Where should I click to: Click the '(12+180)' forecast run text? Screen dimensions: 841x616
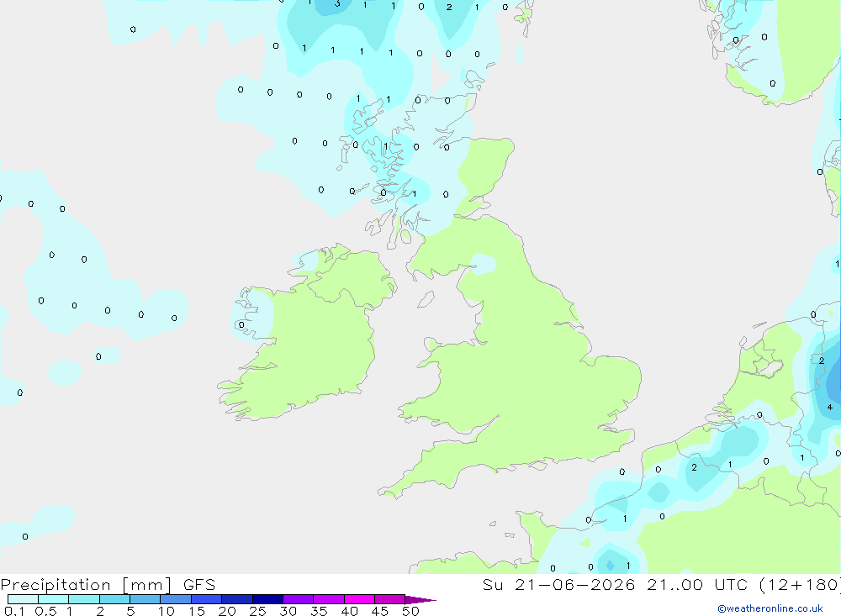(x=801, y=585)
